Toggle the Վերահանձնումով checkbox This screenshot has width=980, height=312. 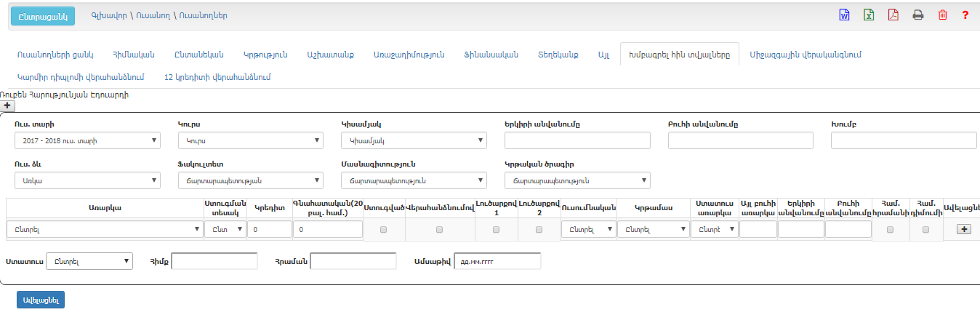[x=439, y=229]
